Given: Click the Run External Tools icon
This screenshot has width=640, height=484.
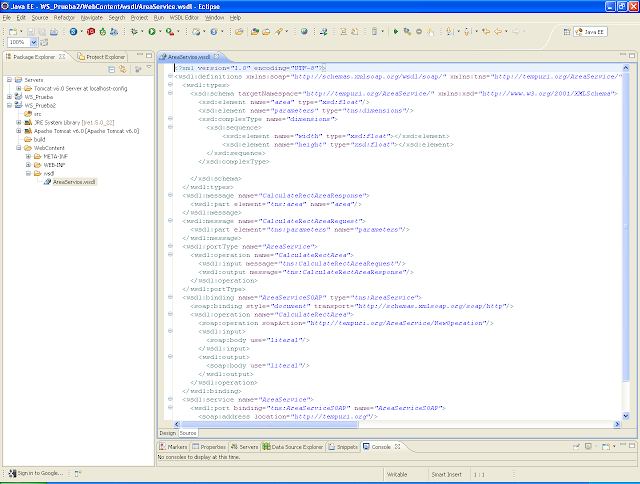Looking at the screenshot, I should (x=170, y=31).
